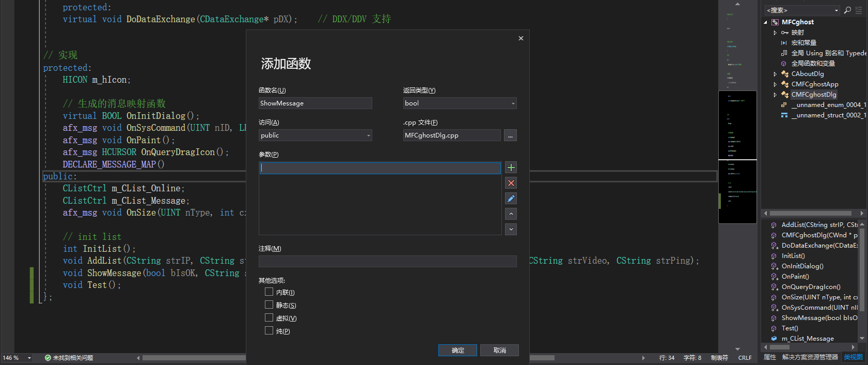Switch to the 类视图 tab

tap(853, 357)
